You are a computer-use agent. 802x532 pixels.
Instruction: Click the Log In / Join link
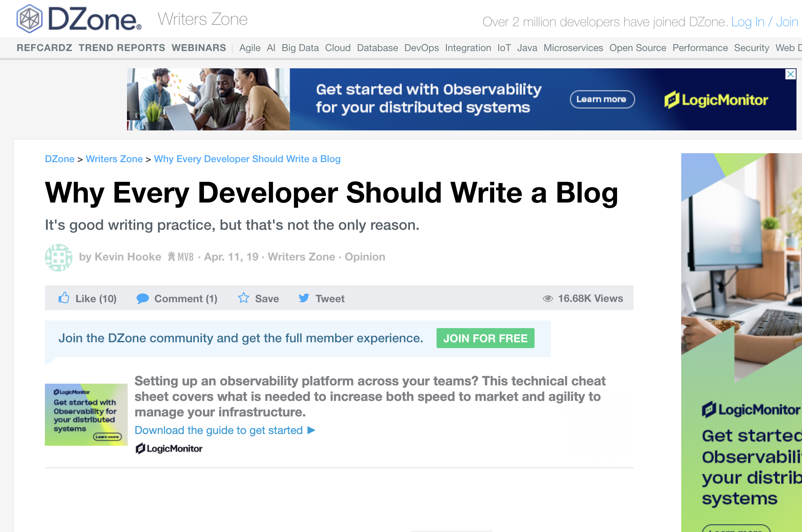(x=765, y=22)
